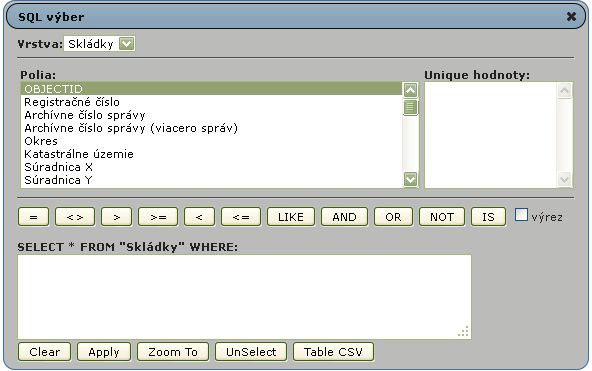Screen dimensions: 592x371
Task: Select OBJECTID in the Polia list
Action: [211, 89]
